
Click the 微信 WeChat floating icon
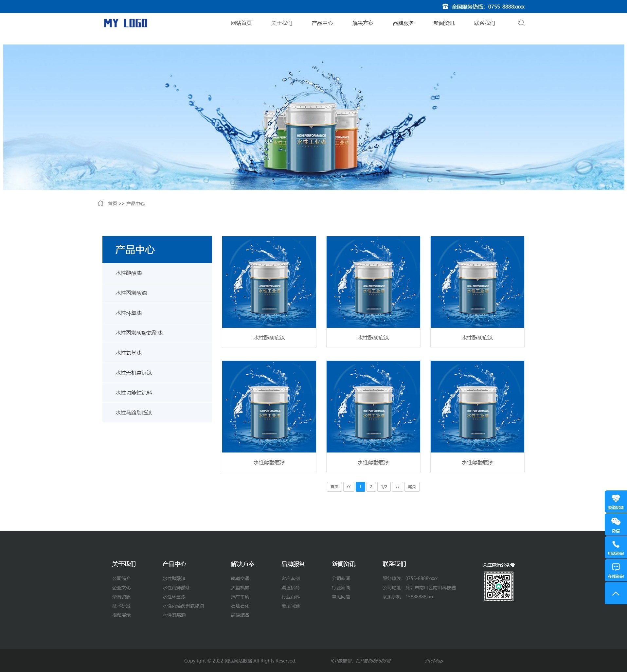coord(616,524)
